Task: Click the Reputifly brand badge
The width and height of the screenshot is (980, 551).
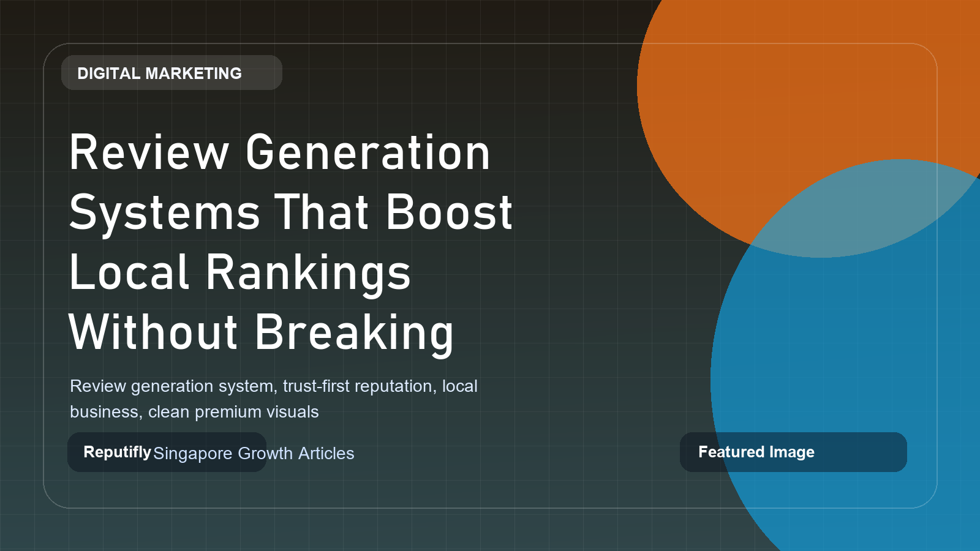Action: point(167,452)
